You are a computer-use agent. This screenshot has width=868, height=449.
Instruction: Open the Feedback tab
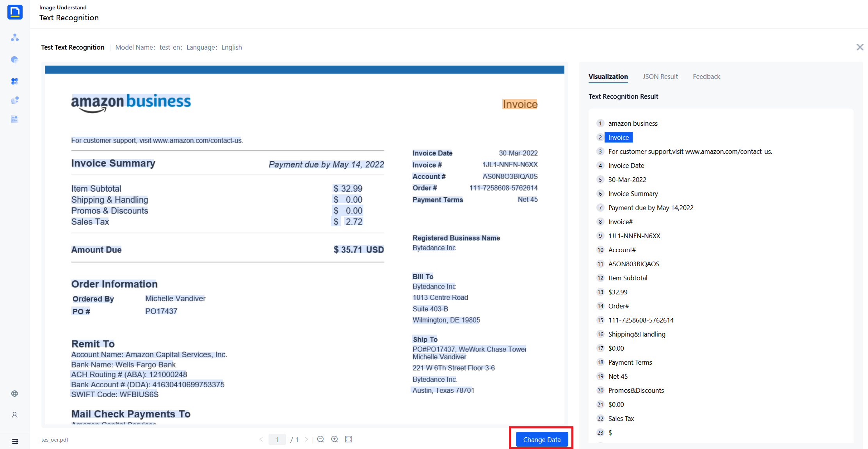click(x=706, y=77)
